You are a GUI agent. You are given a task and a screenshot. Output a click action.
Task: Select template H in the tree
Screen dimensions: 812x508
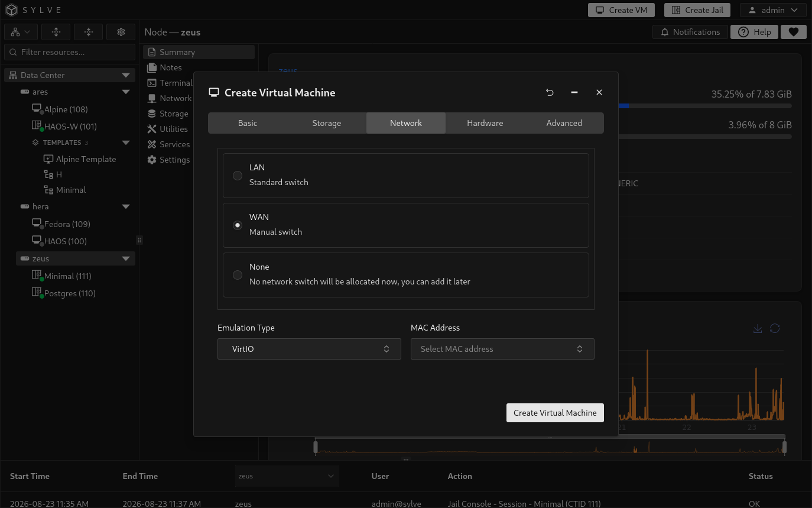point(53,174)
